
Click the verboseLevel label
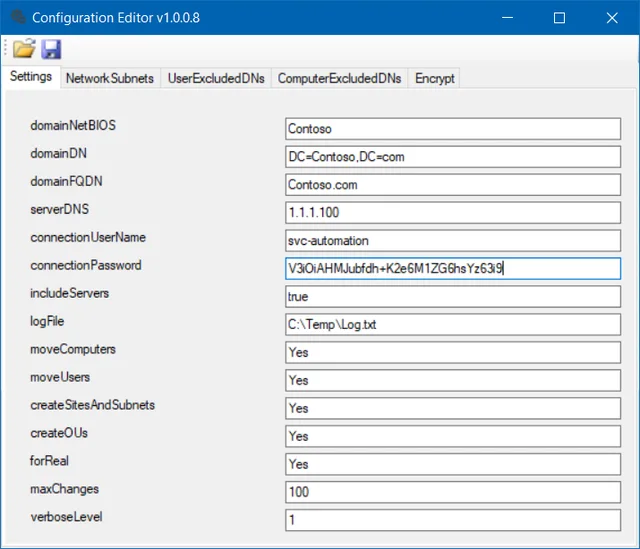(x=67, y=517)
